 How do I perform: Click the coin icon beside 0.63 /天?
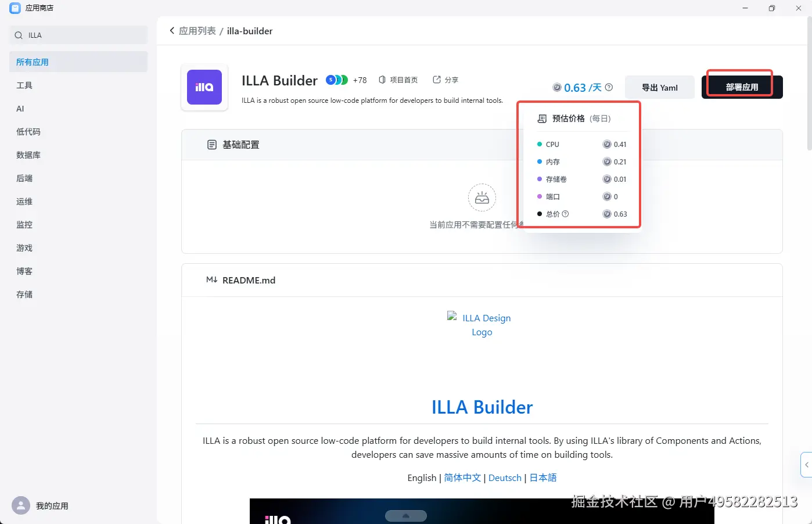click(x=557, y=88)
